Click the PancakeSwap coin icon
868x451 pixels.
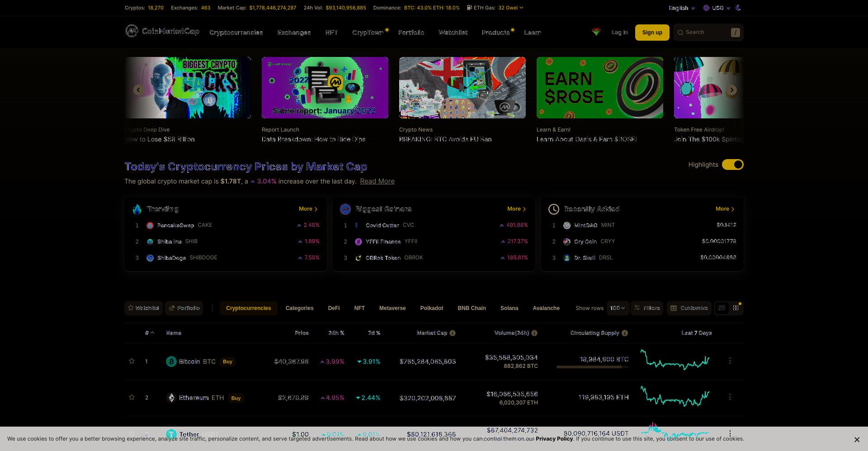pyautogui.click(x=150, y=225)
